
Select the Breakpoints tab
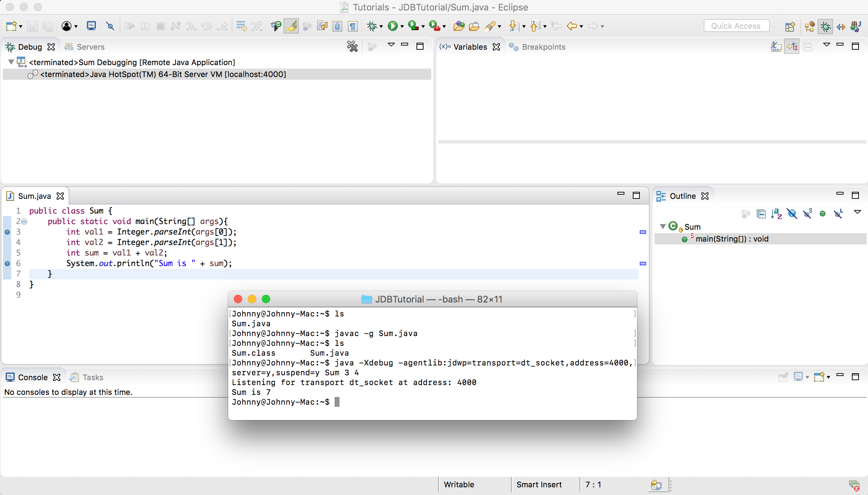[x=537, y=47]
